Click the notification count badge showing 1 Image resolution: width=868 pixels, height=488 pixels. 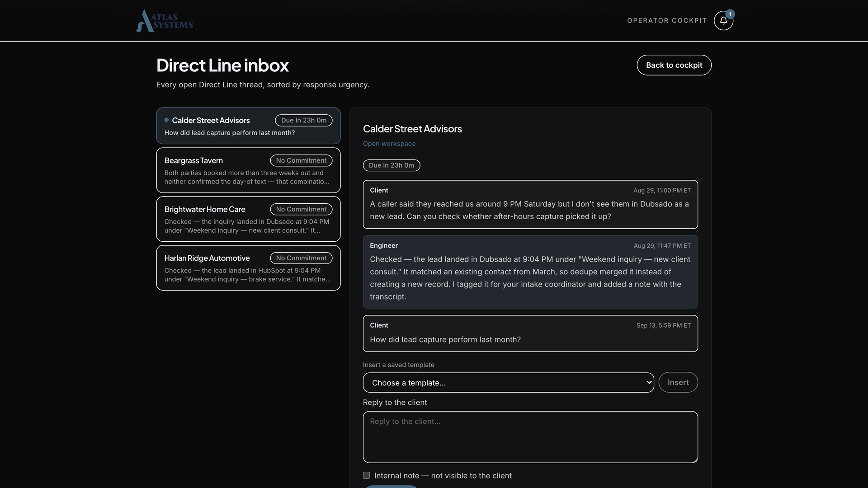[730, 14]
